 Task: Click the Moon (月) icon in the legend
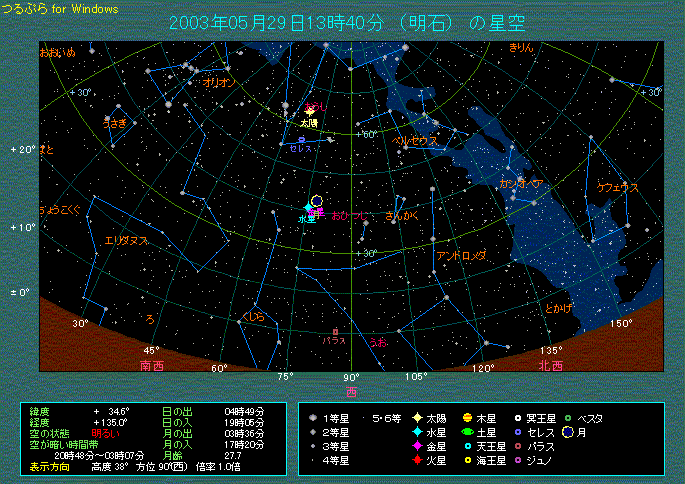(567, 432)
